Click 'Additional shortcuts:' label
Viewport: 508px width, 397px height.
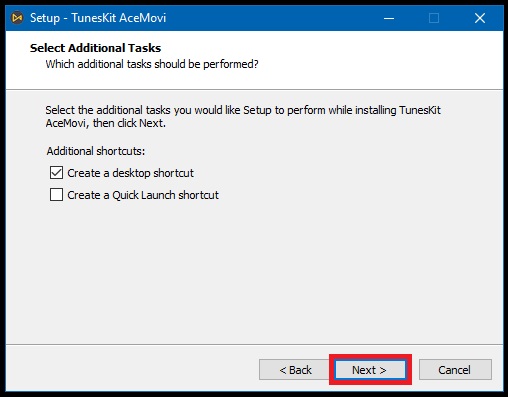[96, 151]
